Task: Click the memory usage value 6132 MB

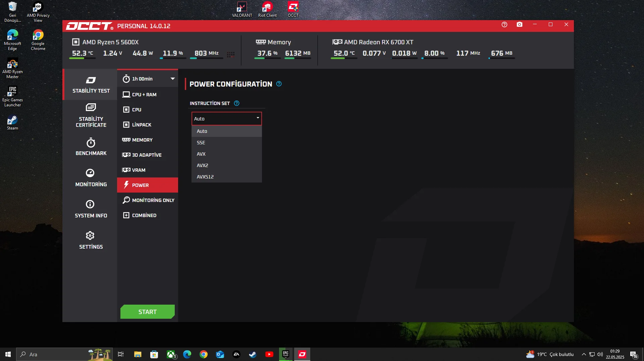Action: 298,53
